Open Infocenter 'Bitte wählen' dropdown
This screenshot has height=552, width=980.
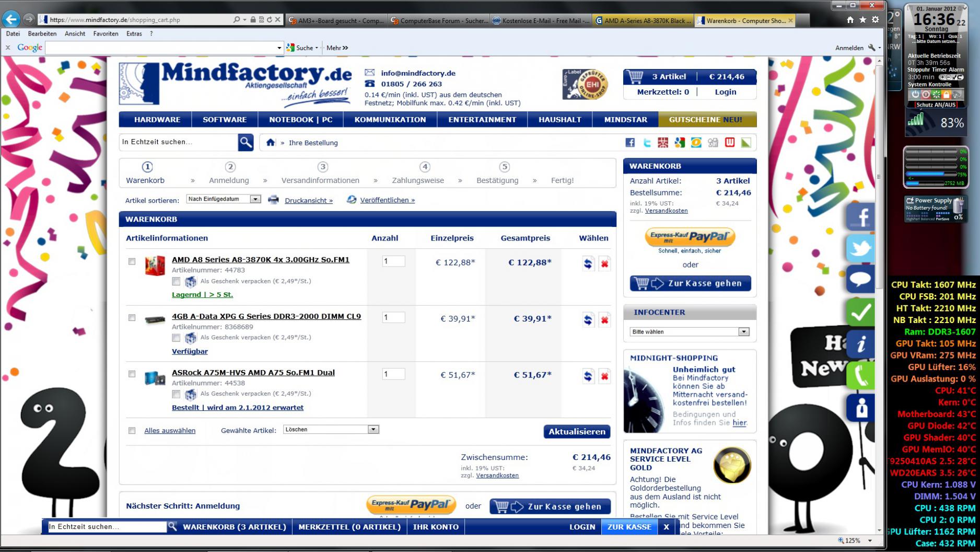pyautogui.click(x=690, y=332)
